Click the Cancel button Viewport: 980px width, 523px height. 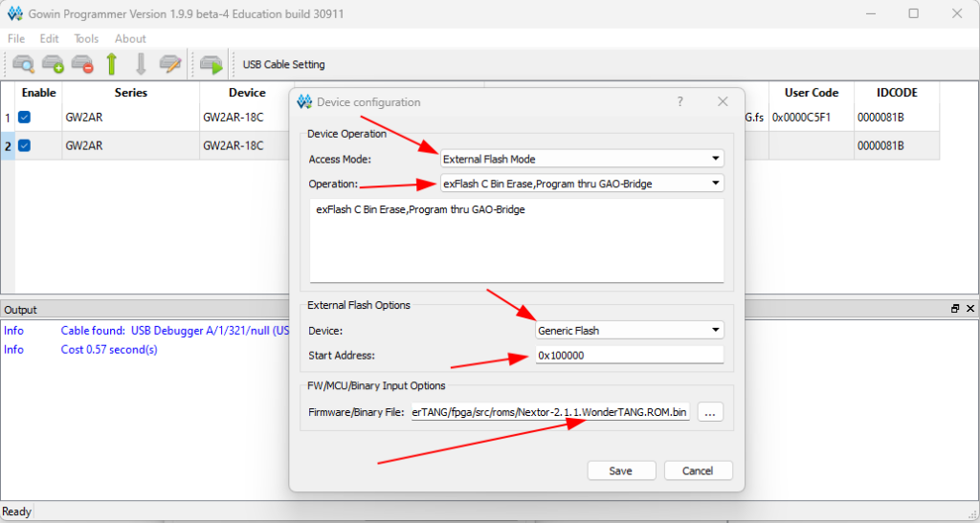click(x=698, y=470)
